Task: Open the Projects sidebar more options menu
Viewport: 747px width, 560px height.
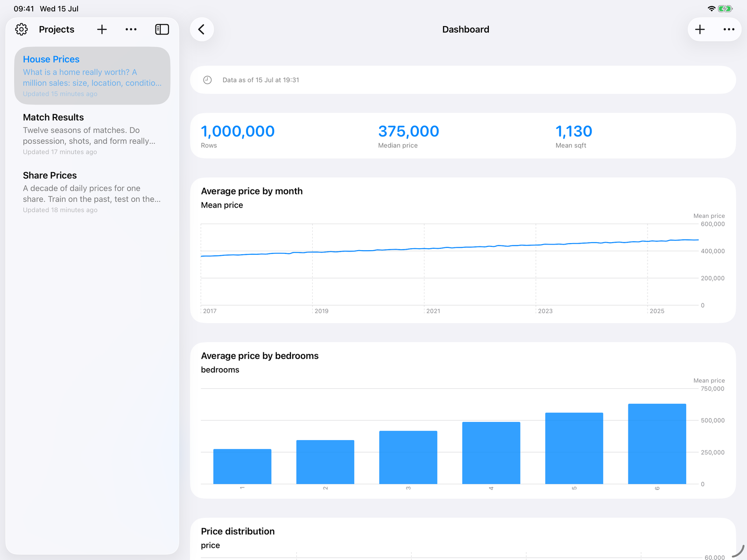Action: tap(131, 29)
